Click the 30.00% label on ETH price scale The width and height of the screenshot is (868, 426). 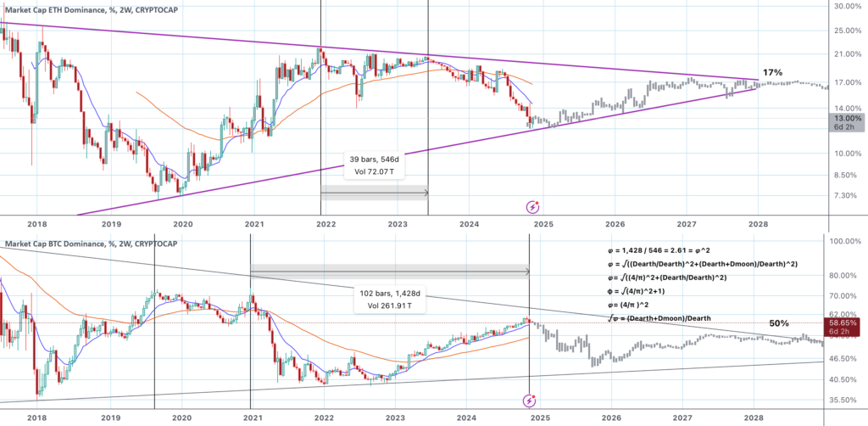[x=848, y=6]
